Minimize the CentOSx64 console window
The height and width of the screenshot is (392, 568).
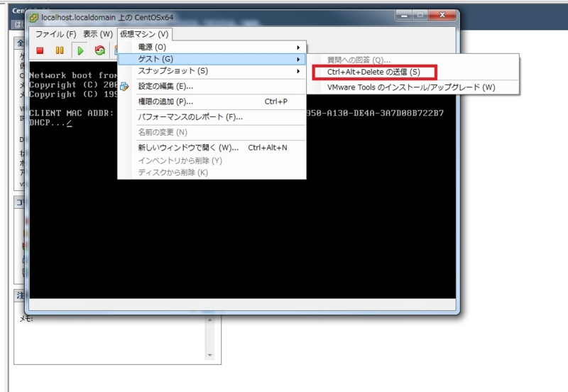(x=405, y=15)
